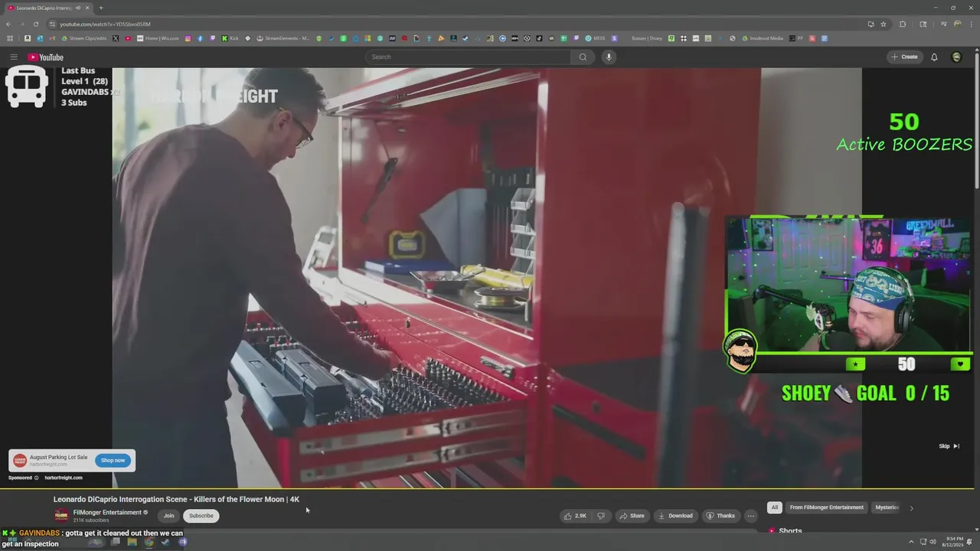Join the FilMonger Entertainment channel
This screenshot has height=551, width=980.
click(168, 516)
